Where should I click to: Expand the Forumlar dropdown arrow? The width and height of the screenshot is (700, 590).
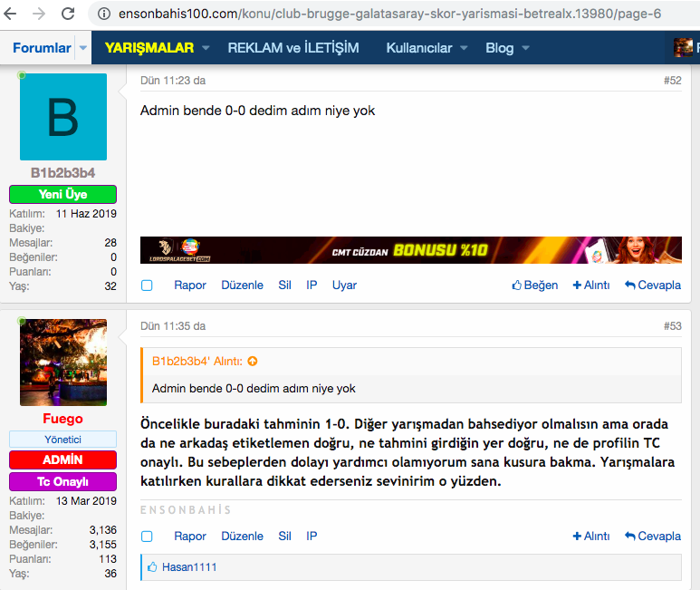[83, 48]
